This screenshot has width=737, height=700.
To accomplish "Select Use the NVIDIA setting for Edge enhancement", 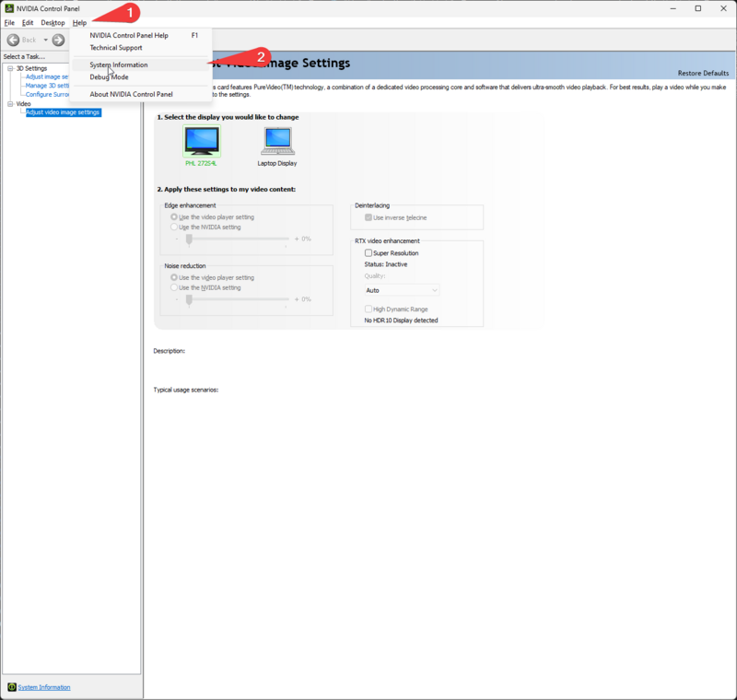I will click(172, 225).
